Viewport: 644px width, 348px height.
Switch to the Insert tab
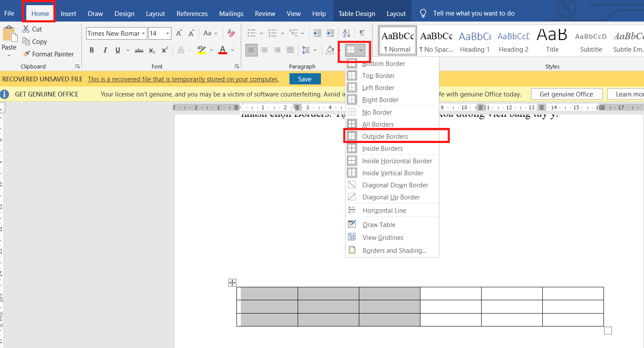click(68, 13)
